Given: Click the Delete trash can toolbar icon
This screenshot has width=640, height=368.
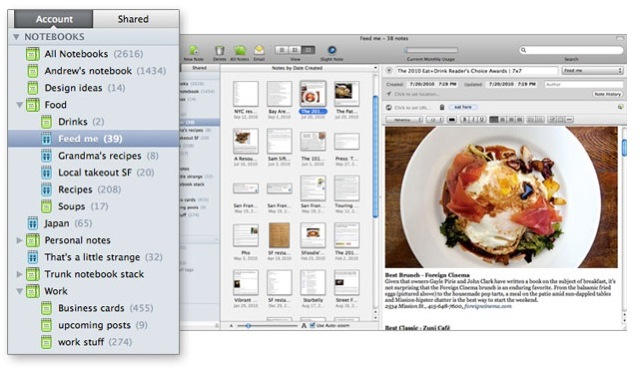Looking at the screenshot, I should pos(220,51).
